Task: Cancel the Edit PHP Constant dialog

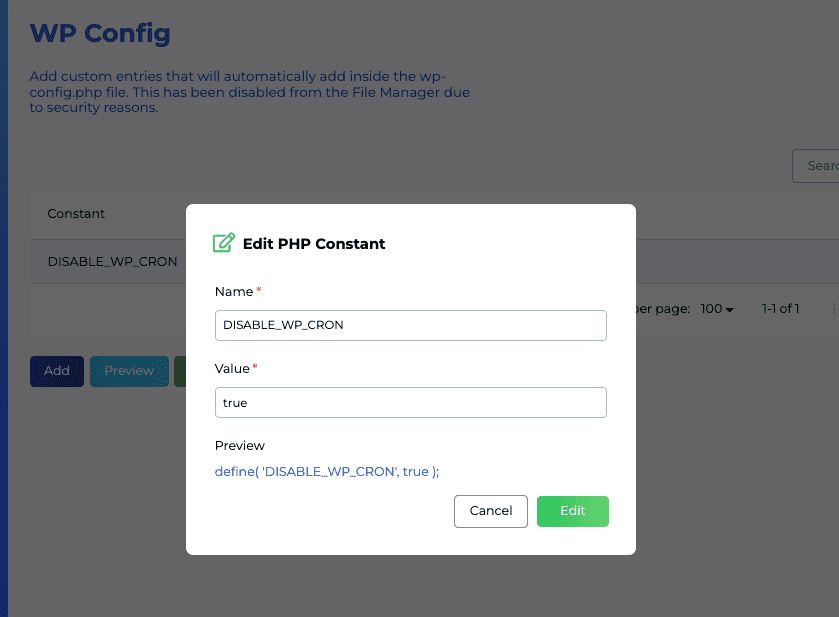Action: click(x=491, y=511)
